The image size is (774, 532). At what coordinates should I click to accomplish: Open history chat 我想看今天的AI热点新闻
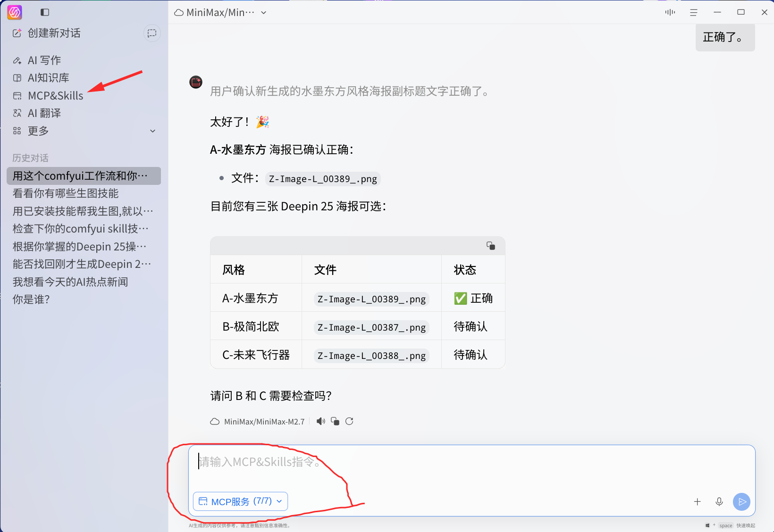pos(84,282)
